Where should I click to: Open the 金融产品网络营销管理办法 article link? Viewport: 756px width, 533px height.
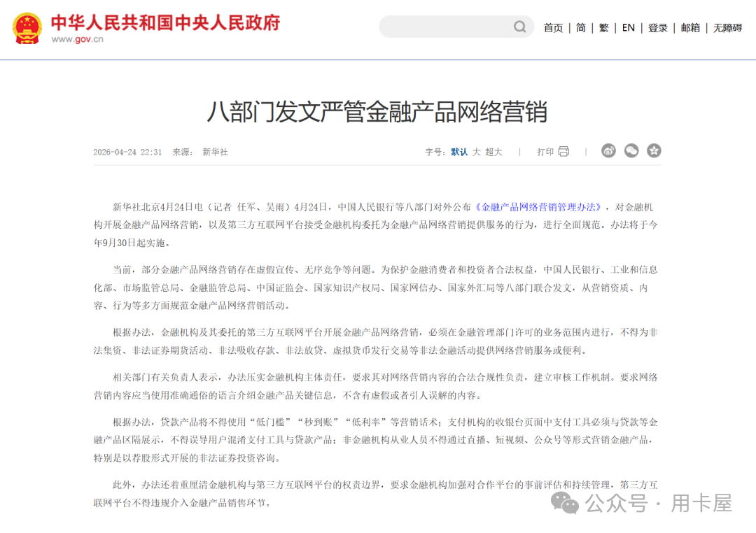point(536,206)
